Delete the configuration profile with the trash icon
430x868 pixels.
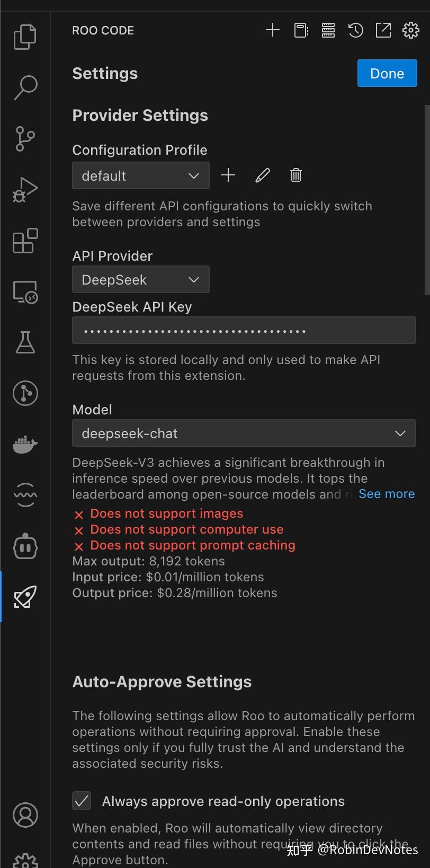coord(296,175)
